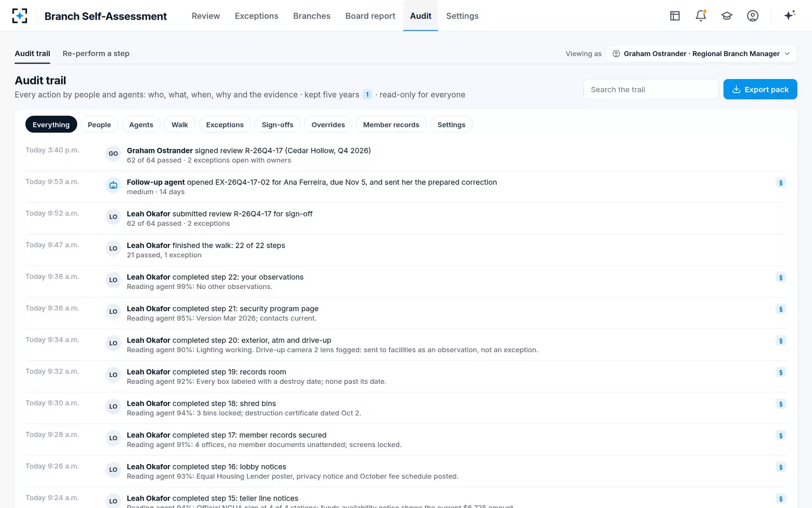Image resolution: width=812 pixels, height=508 pixels.
Task: Filter the trail by Overrides
Action: coord(328,125)
